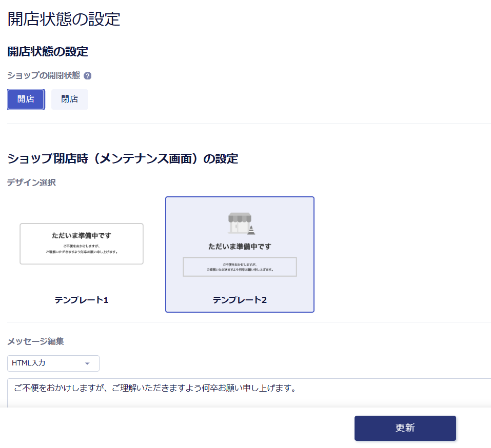
Task: Click the large 開店状態の設定 page title
Action: pos(64,19)
